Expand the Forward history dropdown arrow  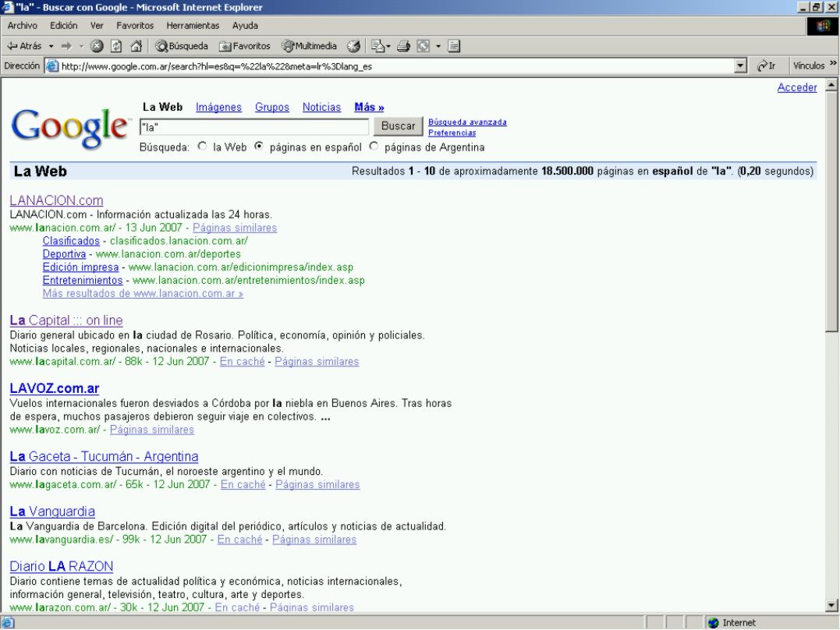[81, 46]
